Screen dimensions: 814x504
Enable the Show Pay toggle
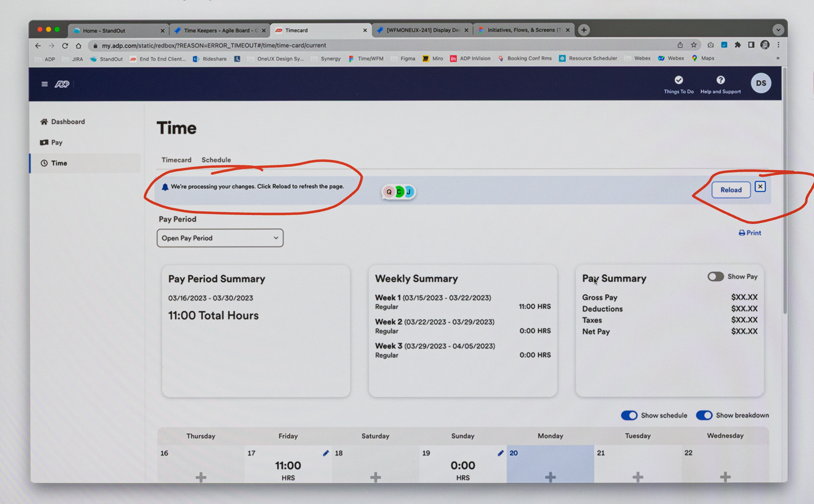point(715,276)
